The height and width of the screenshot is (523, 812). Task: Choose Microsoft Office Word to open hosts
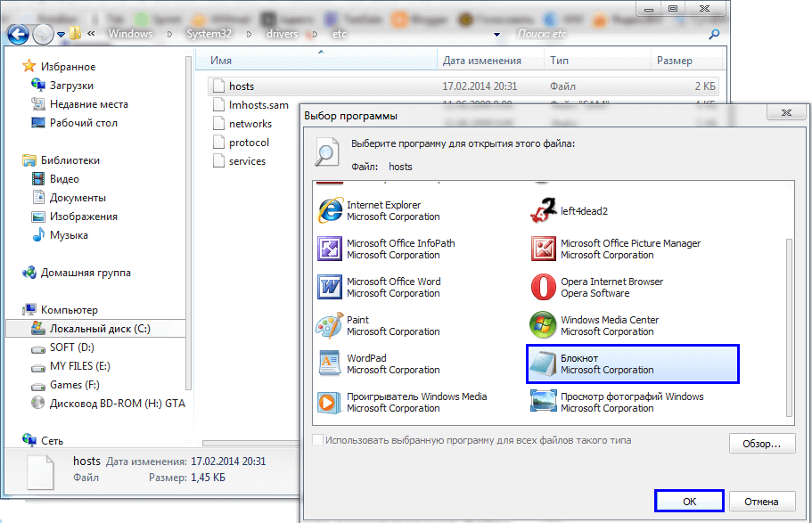tap(379, 288)
